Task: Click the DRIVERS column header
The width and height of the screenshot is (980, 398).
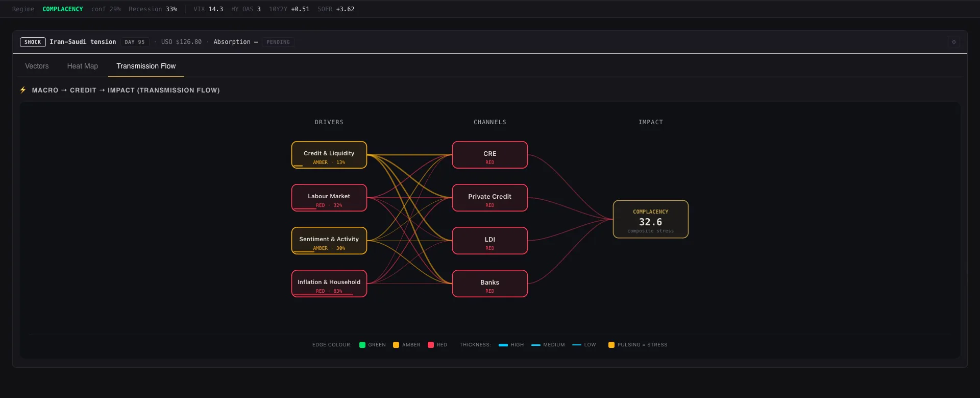Action: [329, 122]
